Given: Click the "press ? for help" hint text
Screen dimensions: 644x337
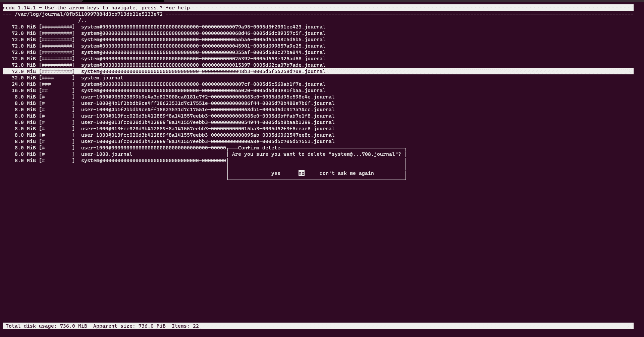Looking at the screenshot, I should coord(164,8).
